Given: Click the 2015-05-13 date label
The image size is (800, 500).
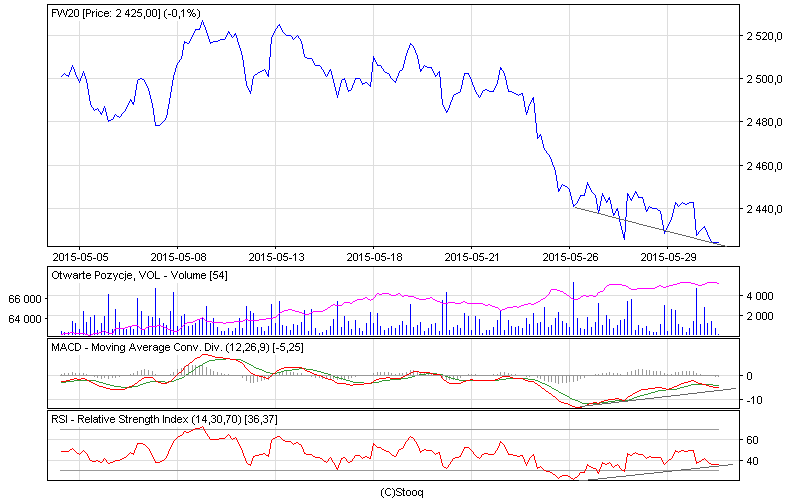Looking at the screenshot, I should pyautogui.click(x=276, y=257).
